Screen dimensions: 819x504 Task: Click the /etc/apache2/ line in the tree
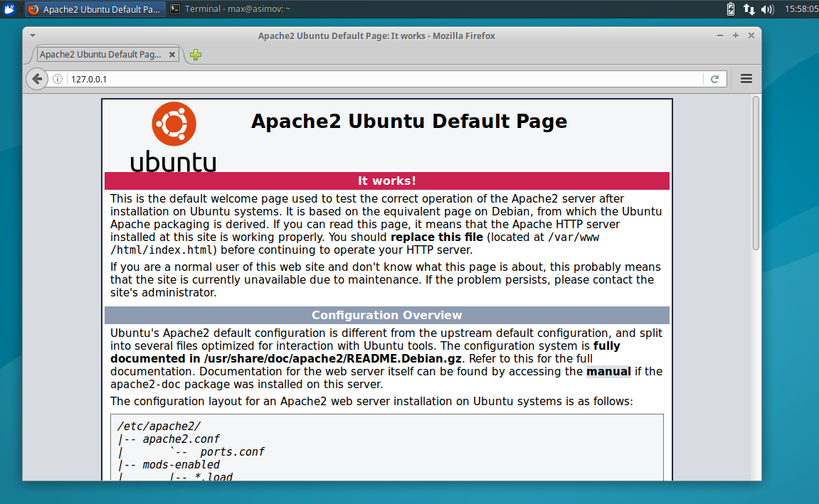(159, 427)
